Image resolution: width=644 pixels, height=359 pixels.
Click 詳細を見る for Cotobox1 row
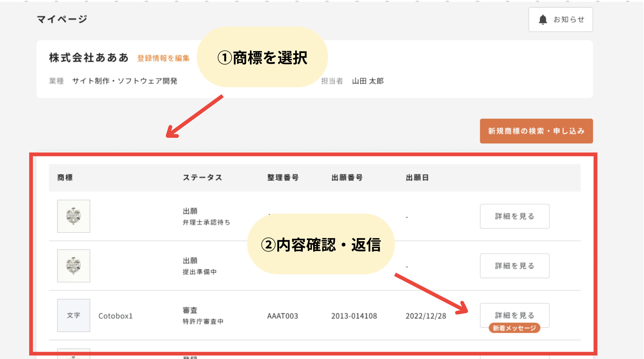(514, 314)
